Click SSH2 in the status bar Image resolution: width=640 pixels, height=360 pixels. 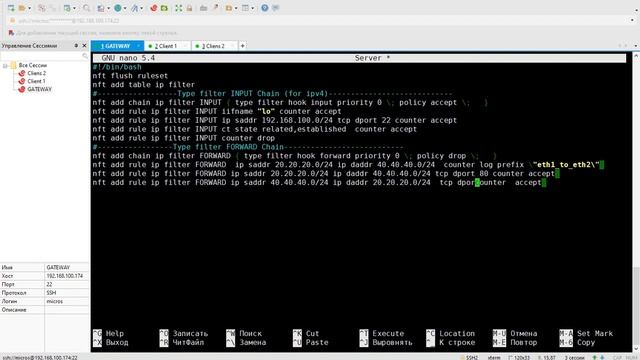tap(472, 358)
